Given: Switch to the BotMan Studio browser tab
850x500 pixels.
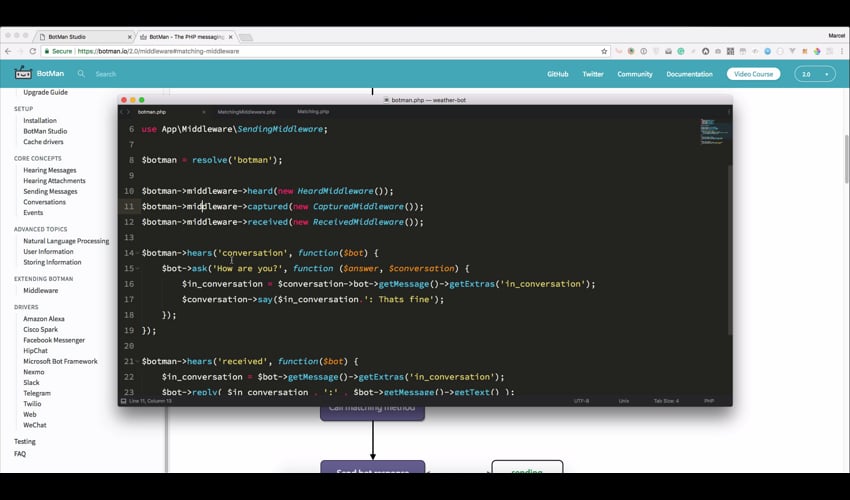Looking at the screenshot, I should pyautogui.click(x=84, y=37).
